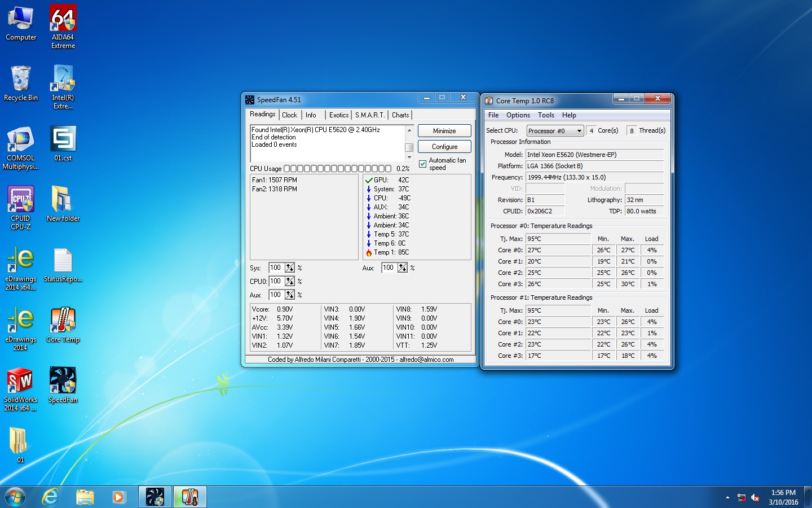Image resolution: width=812 pixels, height=508 pixels.
Task: Click Show desktop button at taskbar end
Action: coord(807,497)
